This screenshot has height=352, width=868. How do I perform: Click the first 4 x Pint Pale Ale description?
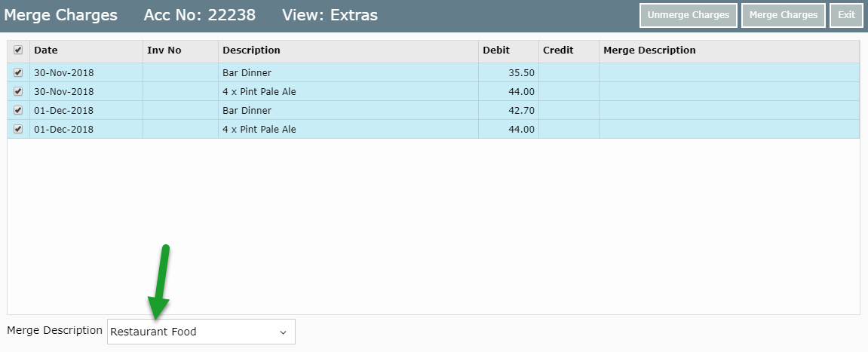(x=259, y=91)
